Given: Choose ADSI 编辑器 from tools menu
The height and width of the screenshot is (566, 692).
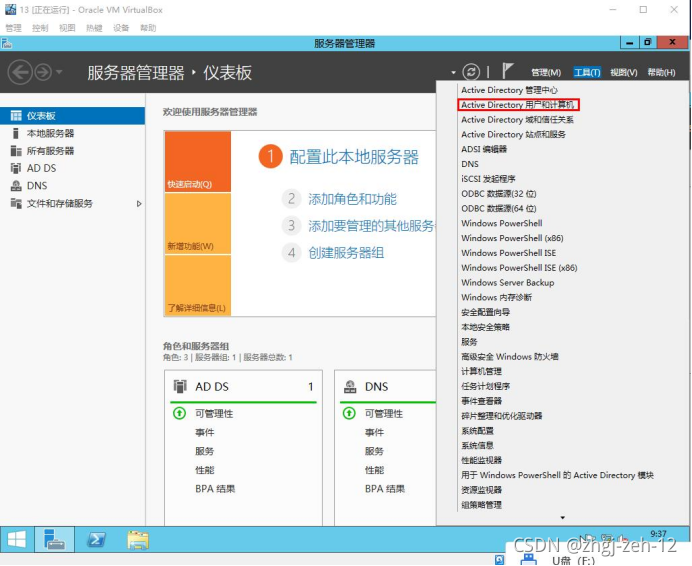Looking at the screenshot, I should (x=484, y=149).
